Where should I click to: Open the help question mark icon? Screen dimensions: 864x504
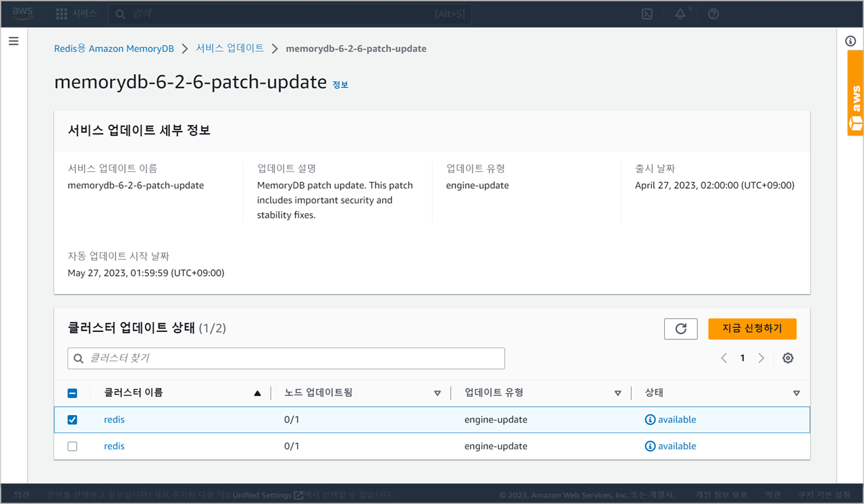coord(713,14)
